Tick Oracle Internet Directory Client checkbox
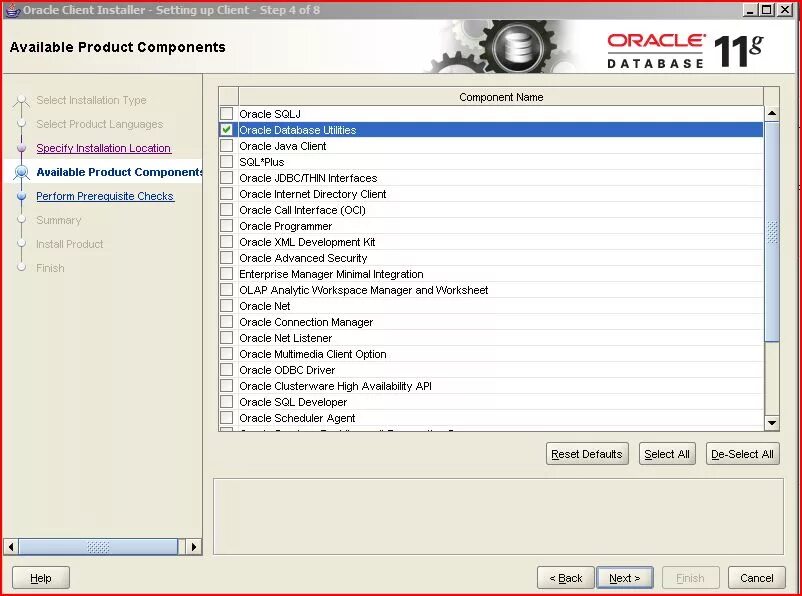 coord(227,194)
